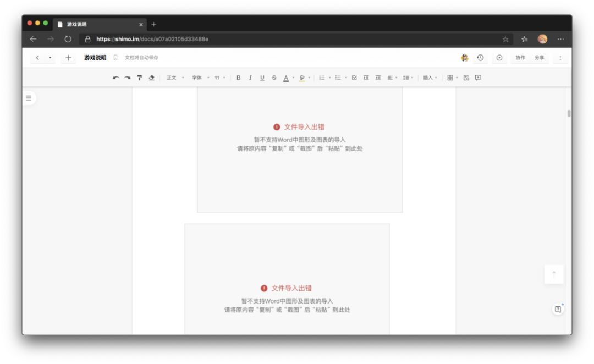Click the 协作 collaborate button

520,58
